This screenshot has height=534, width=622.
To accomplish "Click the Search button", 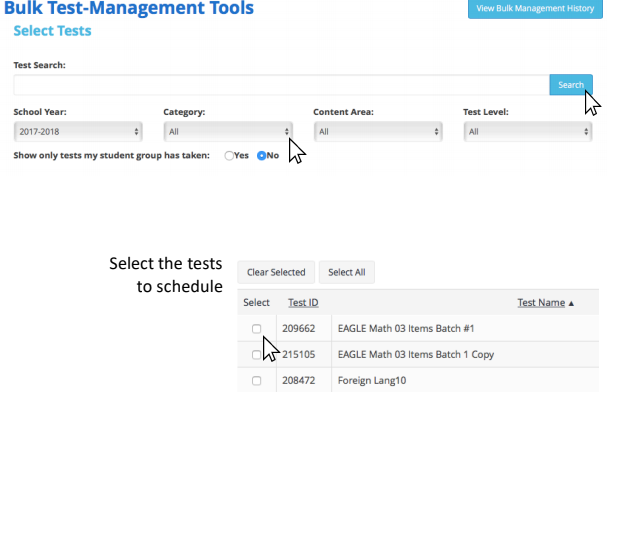I will tap(571, 85).
